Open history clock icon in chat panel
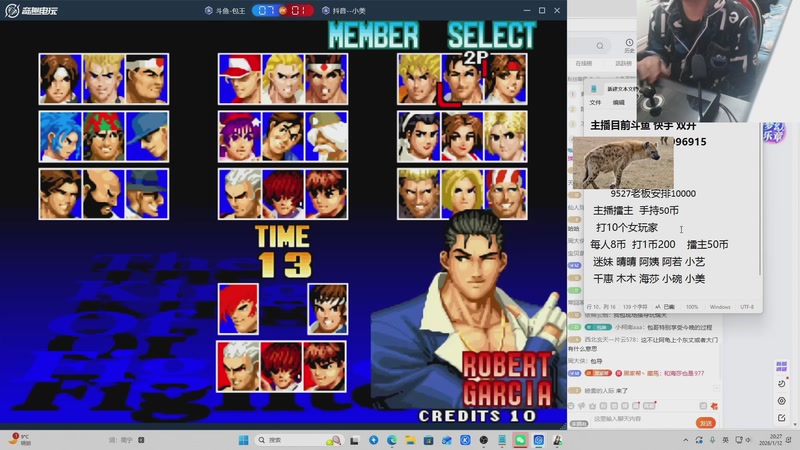 point(629,45)
